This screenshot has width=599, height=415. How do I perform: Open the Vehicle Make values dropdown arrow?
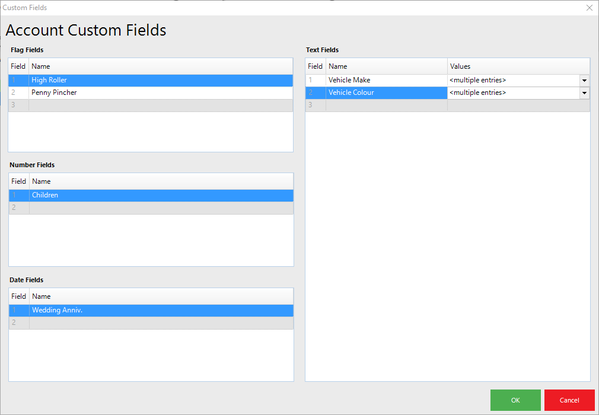pyautogui.click(x=584, y=80)
